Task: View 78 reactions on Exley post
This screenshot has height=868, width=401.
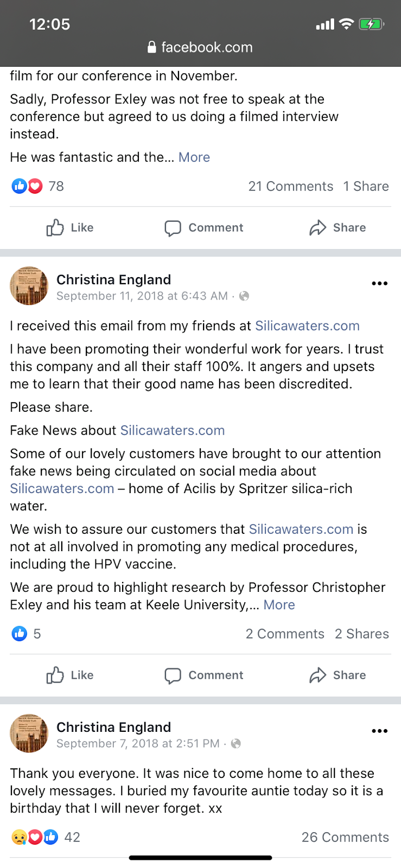Action: (38, 187)
